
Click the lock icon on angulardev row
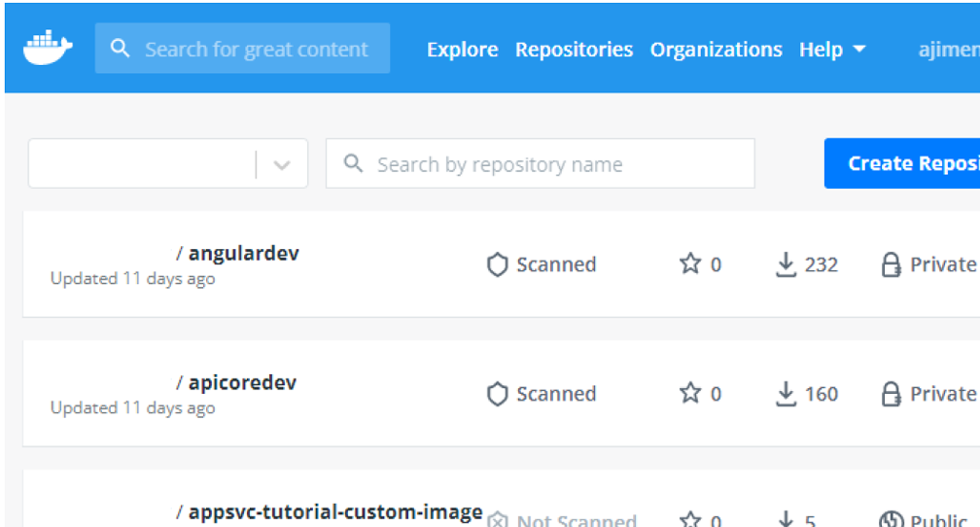pyautogui.click(x=891, y=264)
